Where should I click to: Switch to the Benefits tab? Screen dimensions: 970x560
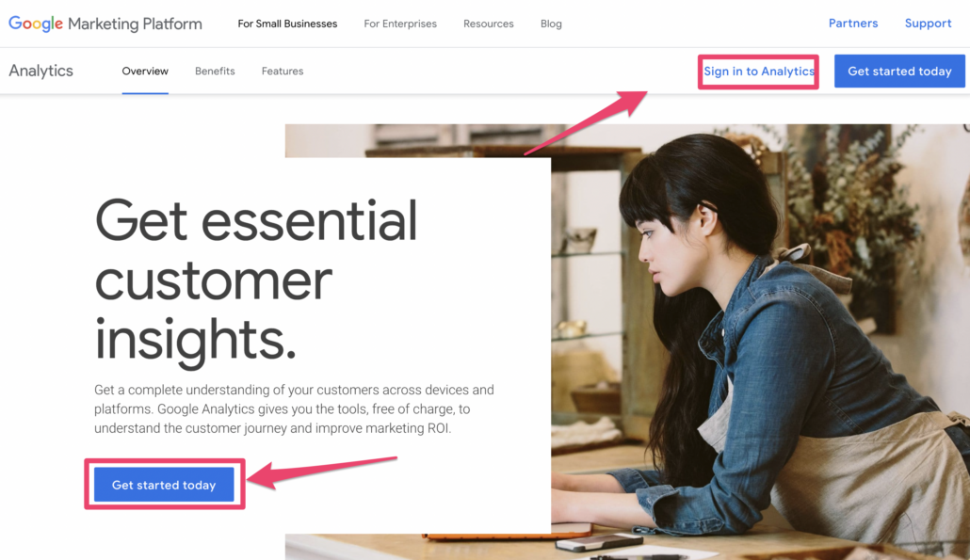click(x=215, y=72)
